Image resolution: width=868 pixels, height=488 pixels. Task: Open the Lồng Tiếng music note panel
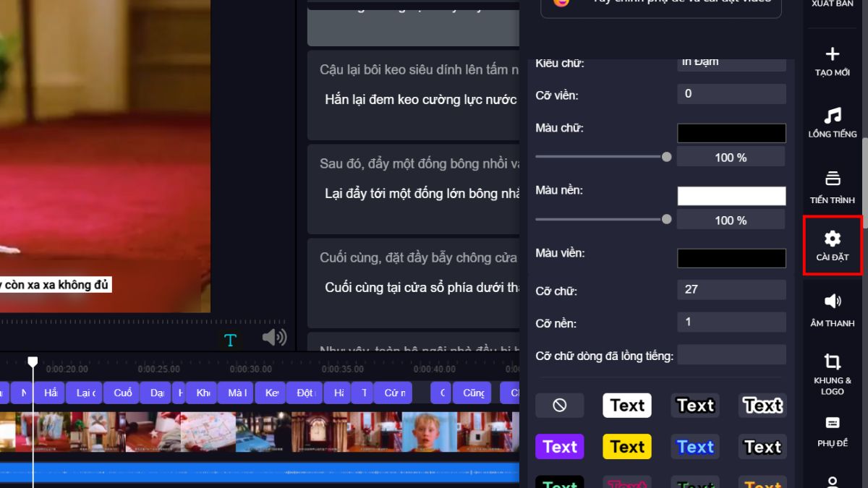pos(833,122)
